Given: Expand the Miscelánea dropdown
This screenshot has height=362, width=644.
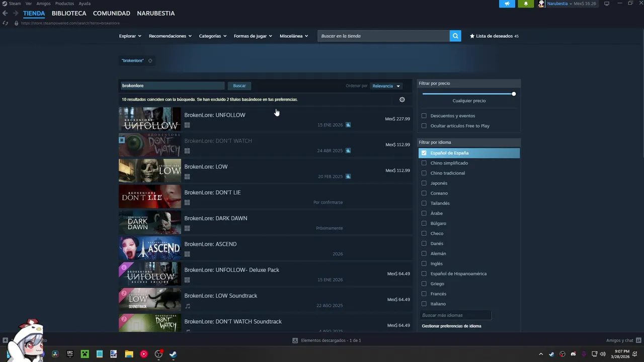Looking at the screenshot, I should 293,36.
